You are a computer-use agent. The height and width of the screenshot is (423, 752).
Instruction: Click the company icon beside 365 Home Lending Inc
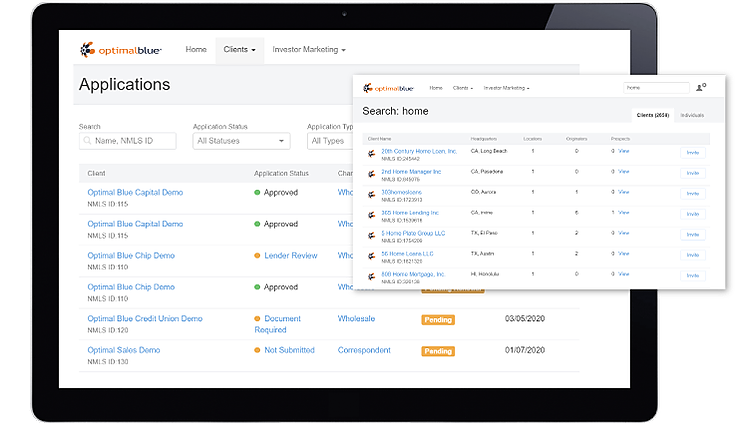coord(372,215)
